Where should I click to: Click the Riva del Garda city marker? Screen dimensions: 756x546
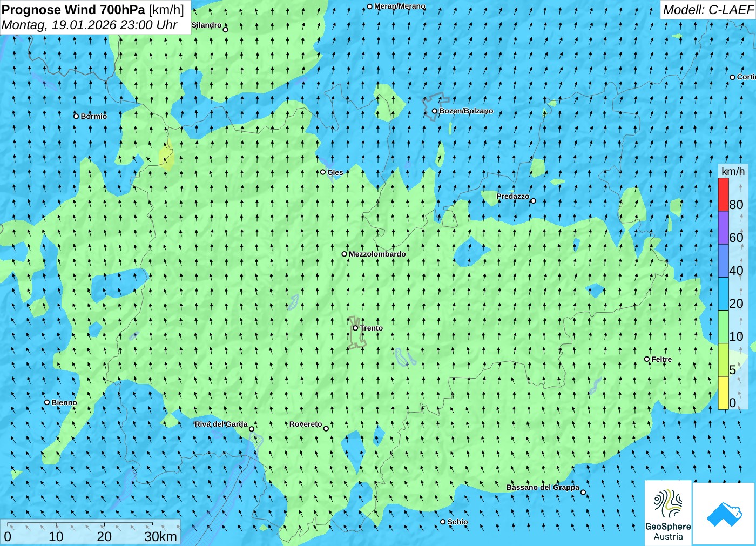252,429
